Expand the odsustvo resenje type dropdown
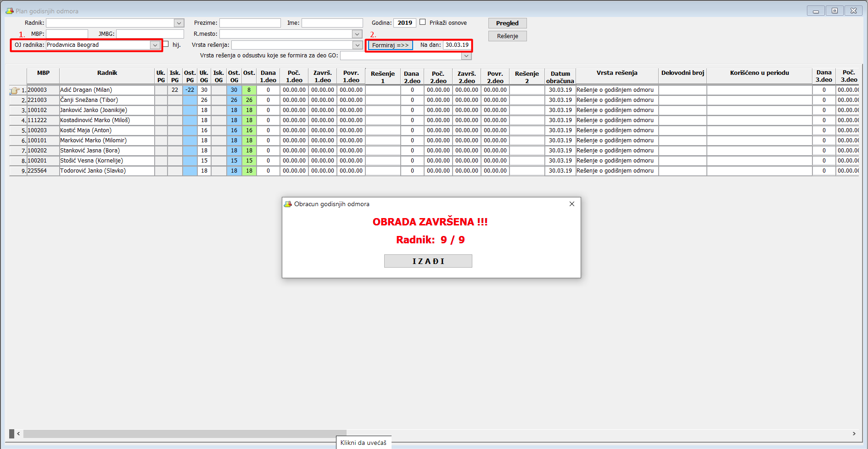Screen dimensions: 868x449 [x=466, y=56]
